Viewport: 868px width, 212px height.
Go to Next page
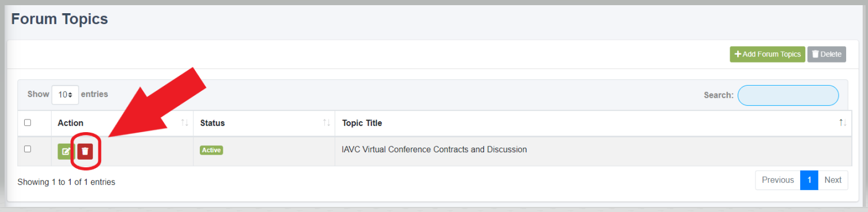(x=832, y=180)
